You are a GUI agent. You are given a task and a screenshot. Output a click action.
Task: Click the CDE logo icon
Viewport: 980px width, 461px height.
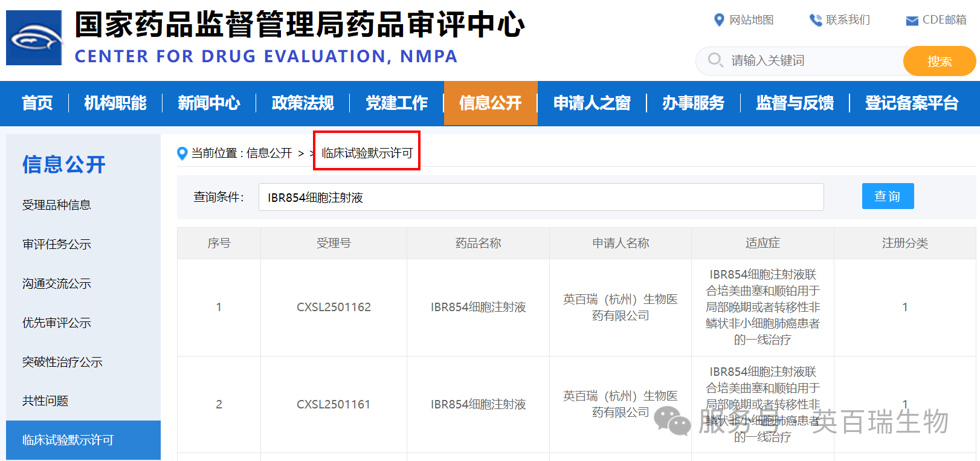point(34,37)
